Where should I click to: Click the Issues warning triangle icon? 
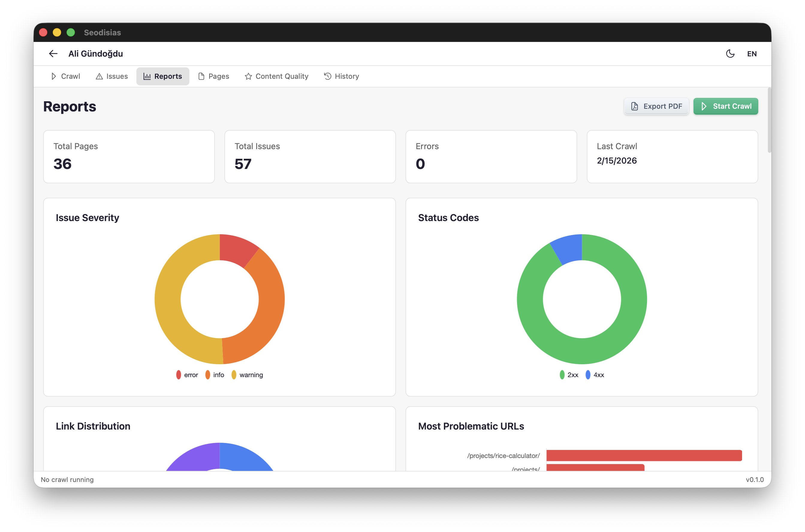pyautogui.click(x=99, y=76)
